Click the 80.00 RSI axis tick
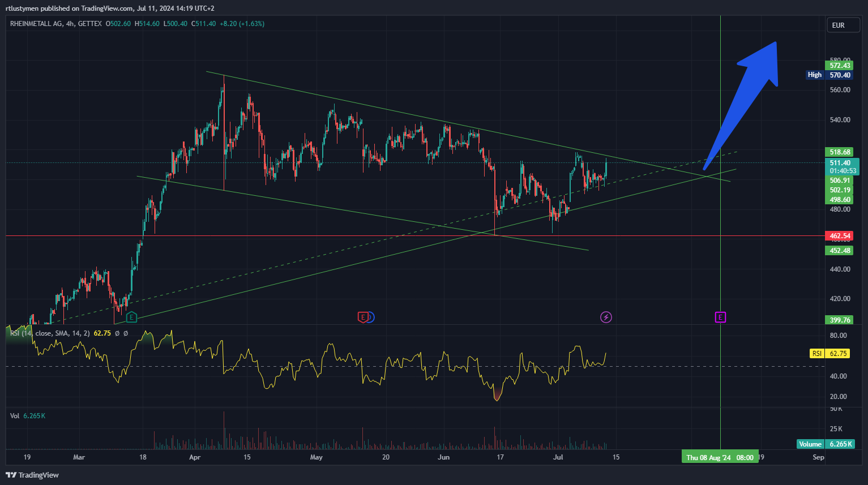Screen dimensions: 868x485 click(839, 336)
